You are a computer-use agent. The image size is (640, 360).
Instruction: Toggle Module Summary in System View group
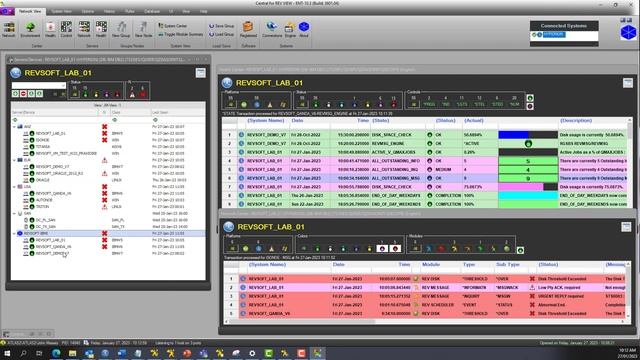(x=180, y=34)
